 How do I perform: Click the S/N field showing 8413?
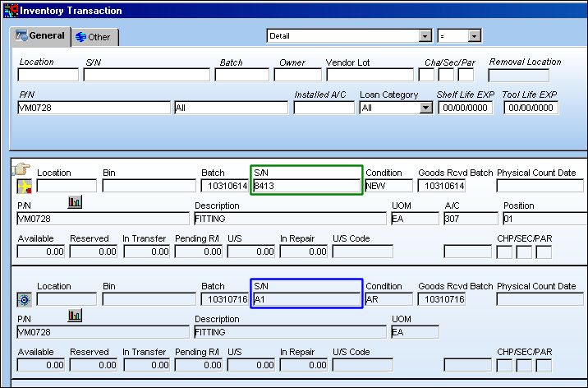(x=306, y=186)
